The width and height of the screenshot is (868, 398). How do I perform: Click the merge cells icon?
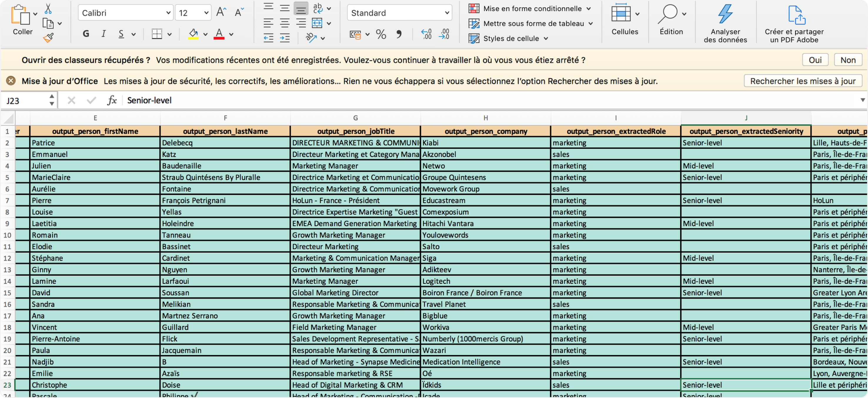coord(317,23)
